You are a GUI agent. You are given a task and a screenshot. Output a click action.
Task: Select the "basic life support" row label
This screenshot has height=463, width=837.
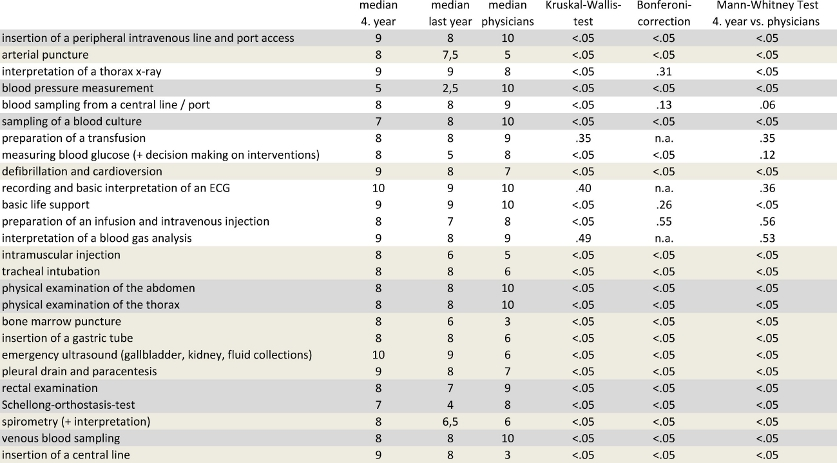pyautogui.click(x=45, y=203)
